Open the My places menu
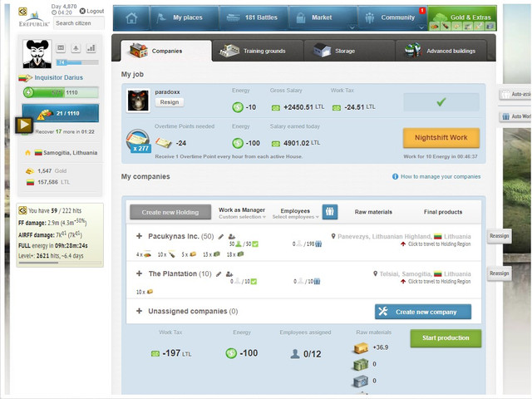The width and height of the screenshot is (532, 399). point(185,17)
